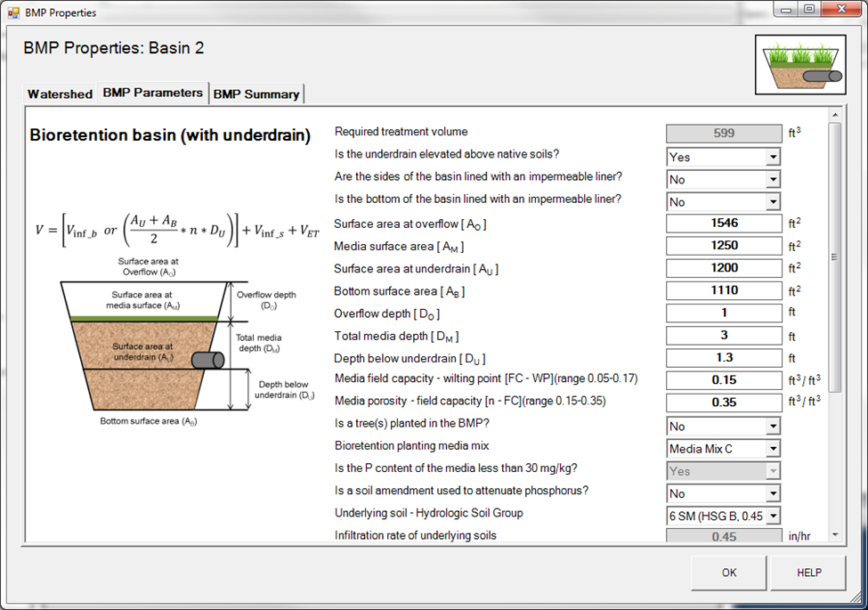Select the BMP Parameters tab
Viewport: 868px width, 610px height.
[x=152, y=93]
